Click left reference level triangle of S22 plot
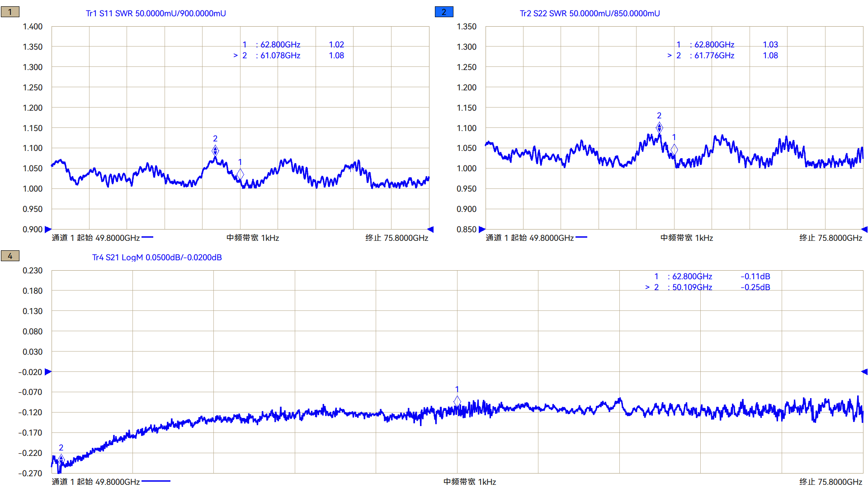Image resolution: width=868 pixels, height=488 pixels. [x=482, y=230]
